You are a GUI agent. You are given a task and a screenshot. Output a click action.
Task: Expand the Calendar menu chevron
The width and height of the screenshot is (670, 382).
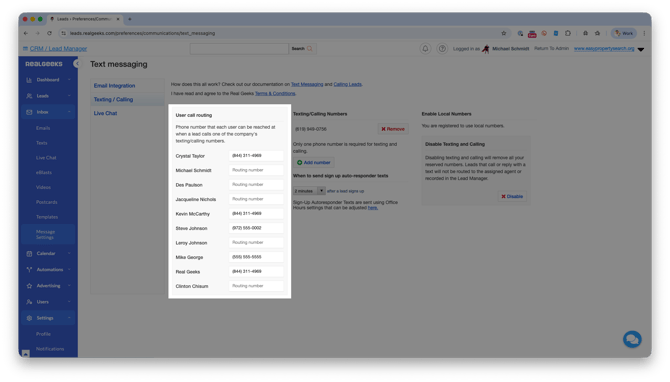point(69,253)
